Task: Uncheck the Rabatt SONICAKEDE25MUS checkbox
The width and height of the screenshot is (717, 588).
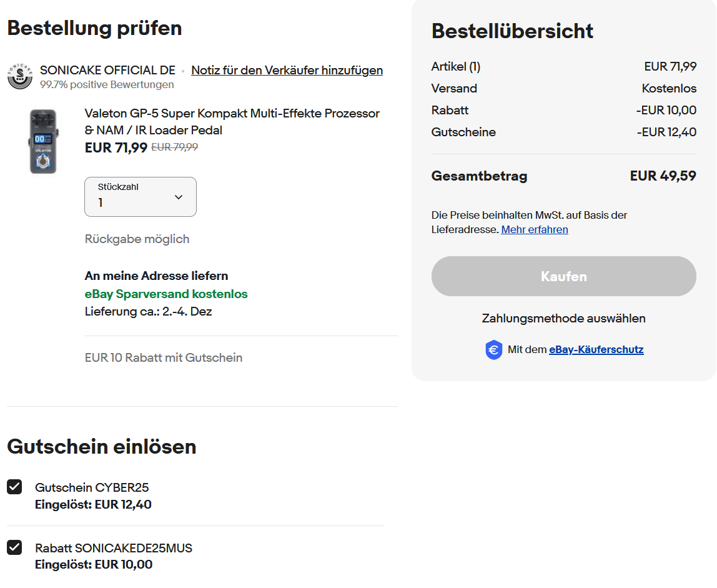Action: [x=14, y=547]
